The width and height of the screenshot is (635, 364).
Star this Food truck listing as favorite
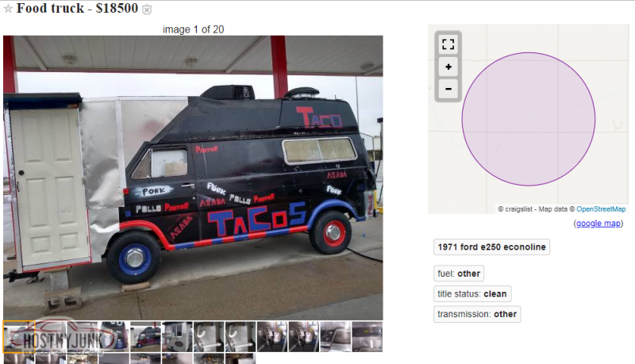pyautogui.click(x=8, y=9)
